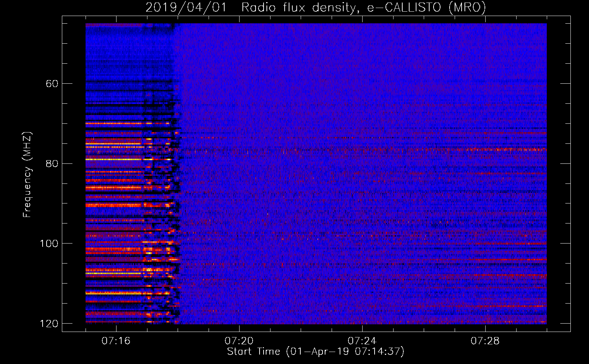
Task: Click the 120 frequency tick label
Action: (x=49, y=324)
